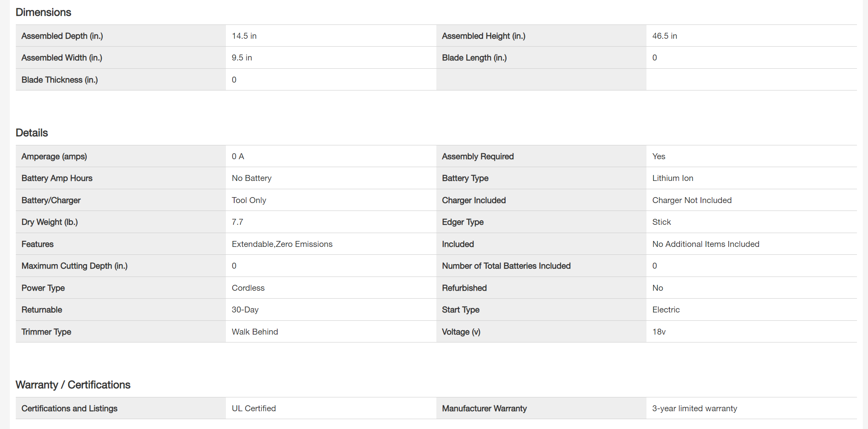Image resolution: width=868 pixels, height=429 pixels.
Task: Click the Dimensions section heading
Action: 43,12
